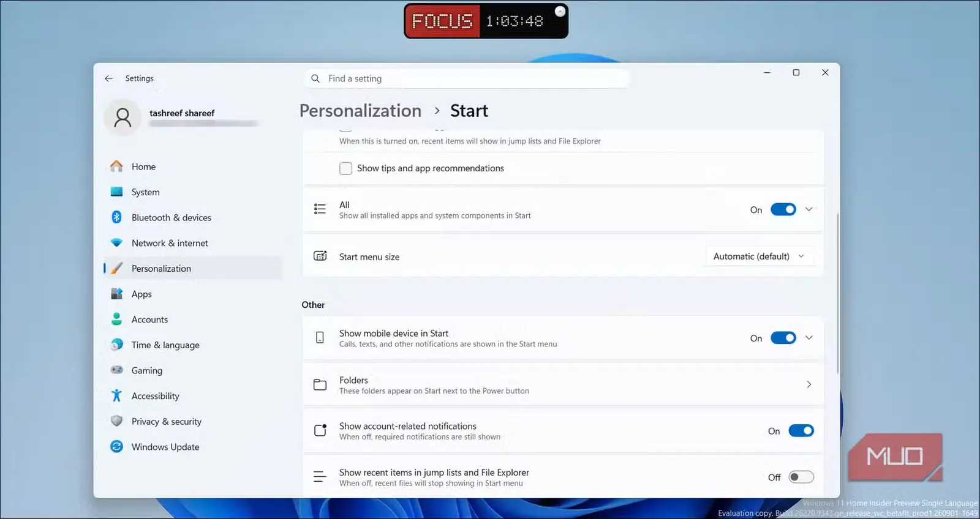Click the account notifications row icon
The height and width of the screenshot is (519, 980).
[x=320, y=430]
